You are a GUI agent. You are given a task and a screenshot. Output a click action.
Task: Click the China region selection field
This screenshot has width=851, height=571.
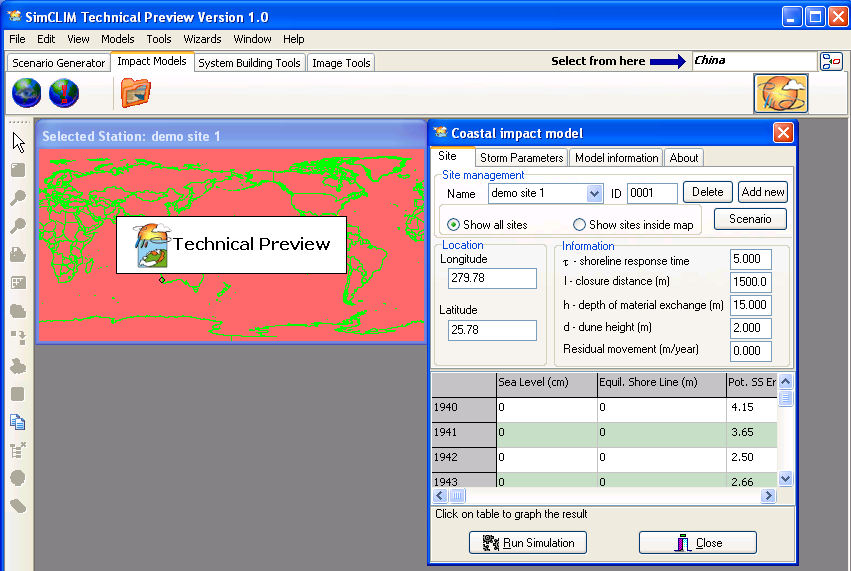(x=754, y=61)
